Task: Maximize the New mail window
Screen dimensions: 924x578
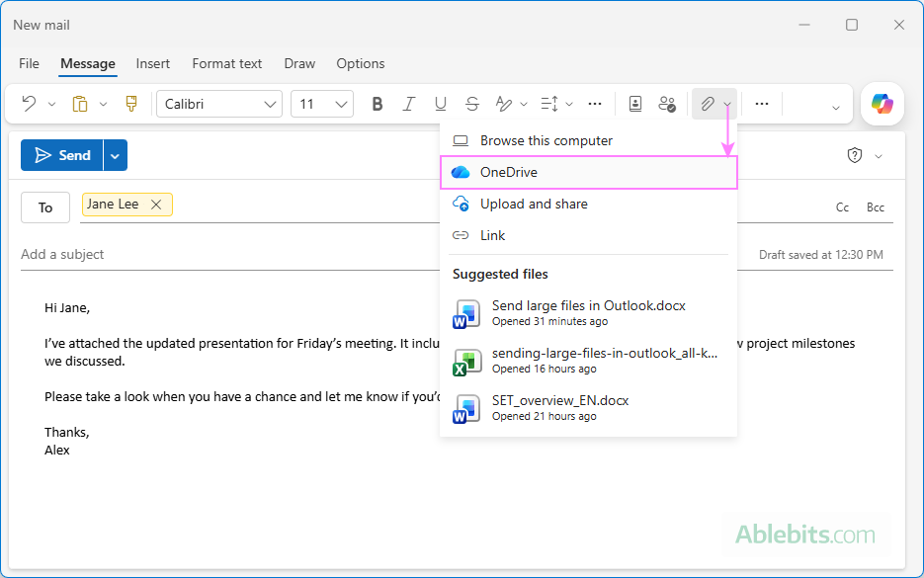Action: tap(852, 25)
